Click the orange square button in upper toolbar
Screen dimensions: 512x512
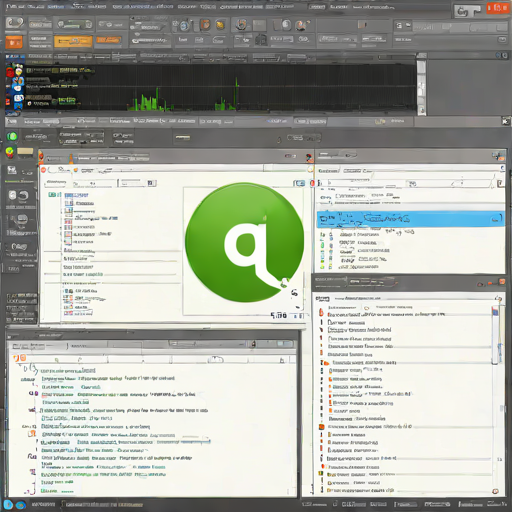pyautogui.click(x=14, y=42)
